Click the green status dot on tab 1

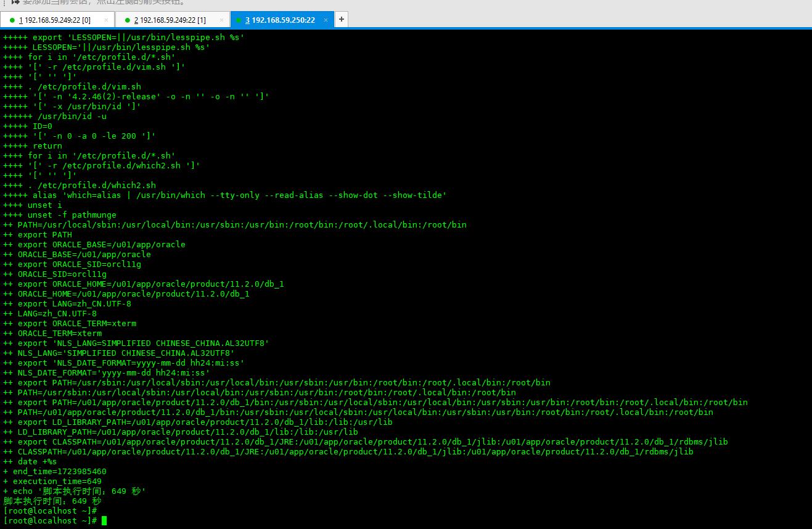pyautogui.click(x=12, y=20)
